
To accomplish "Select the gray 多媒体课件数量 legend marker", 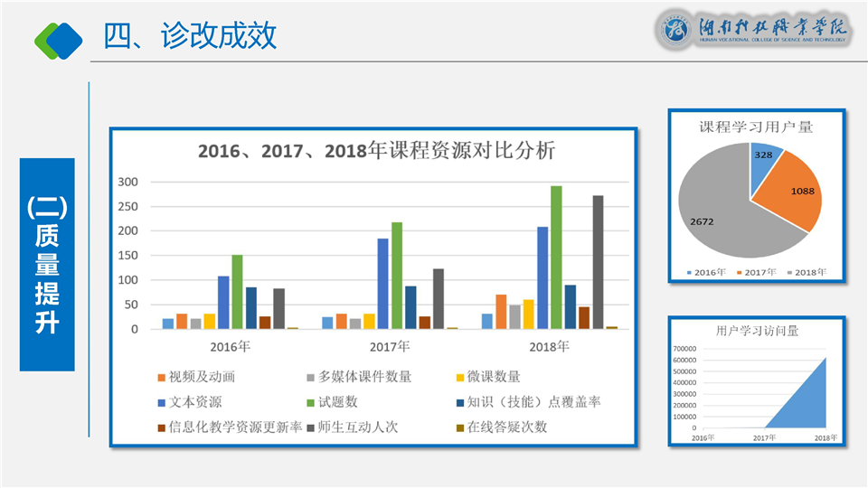I will 311,377.
